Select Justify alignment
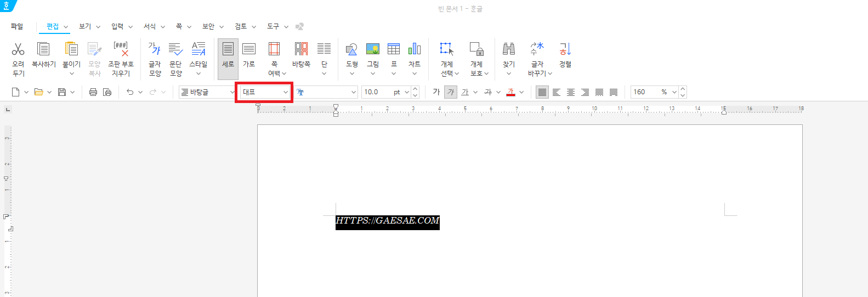The height and width of the screenshot is (297, 868). click(542, 92)
